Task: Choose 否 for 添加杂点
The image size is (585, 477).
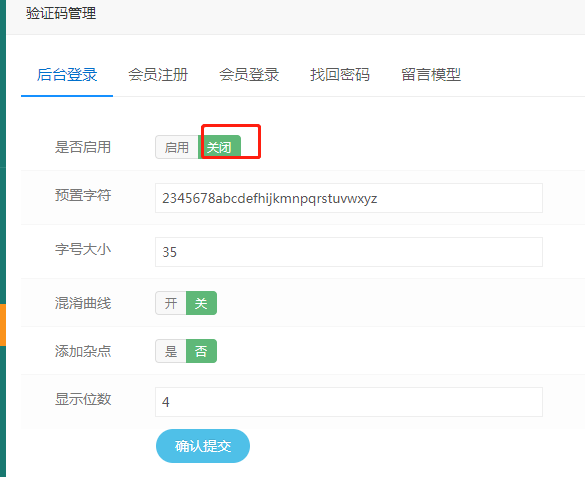Action: point(201,351)
